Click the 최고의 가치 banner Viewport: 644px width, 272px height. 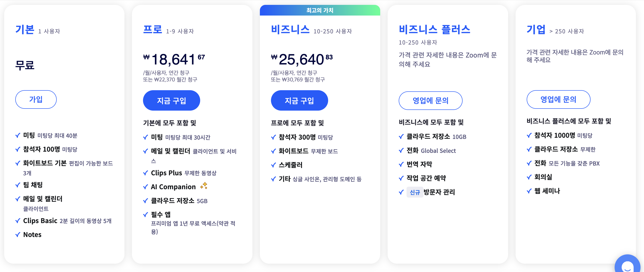point(320,10)
